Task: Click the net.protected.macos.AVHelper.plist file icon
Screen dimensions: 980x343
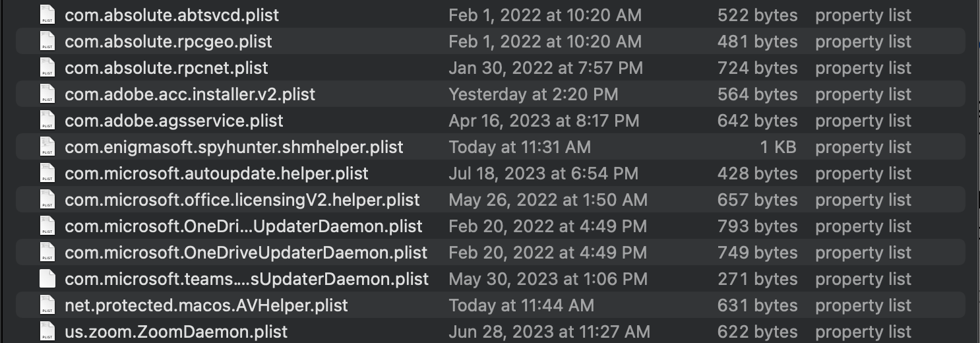Action: point(47,305)
